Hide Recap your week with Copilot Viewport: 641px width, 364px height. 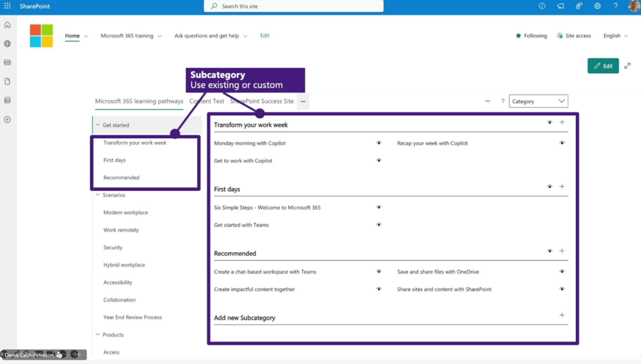562,143
